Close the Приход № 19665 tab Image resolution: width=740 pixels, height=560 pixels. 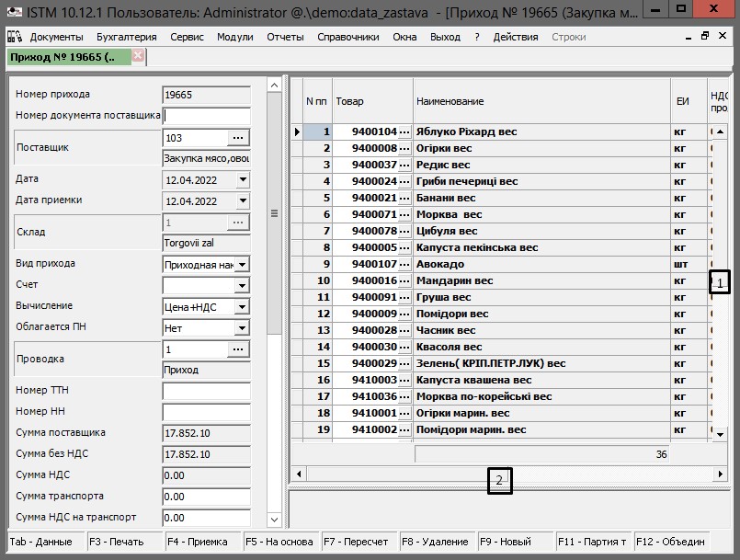click(138, 55)
